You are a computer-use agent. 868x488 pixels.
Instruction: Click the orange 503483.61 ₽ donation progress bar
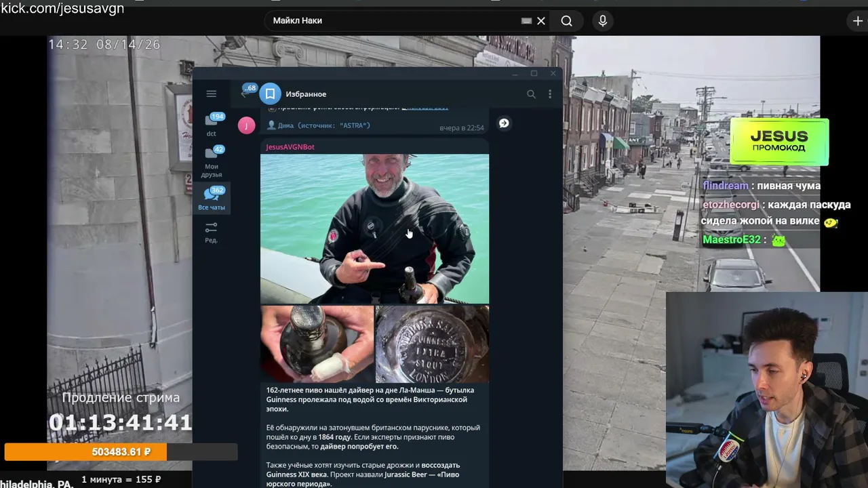click(121, 452)
